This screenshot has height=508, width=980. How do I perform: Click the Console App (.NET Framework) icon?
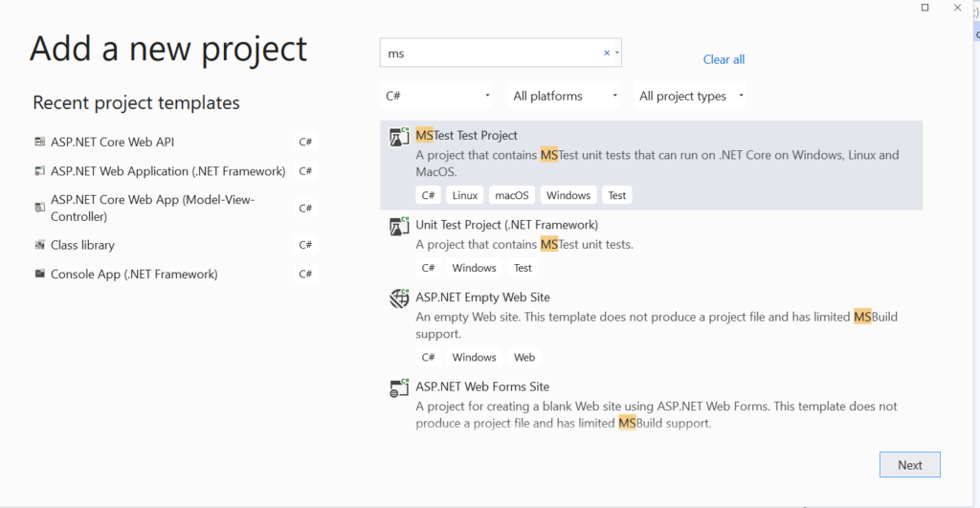point(39,273)
